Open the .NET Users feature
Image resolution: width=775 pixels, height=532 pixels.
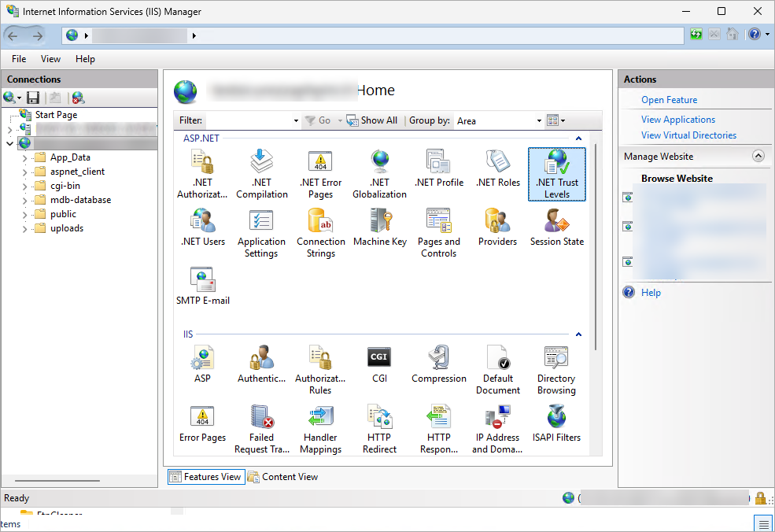tap(203, 227)
